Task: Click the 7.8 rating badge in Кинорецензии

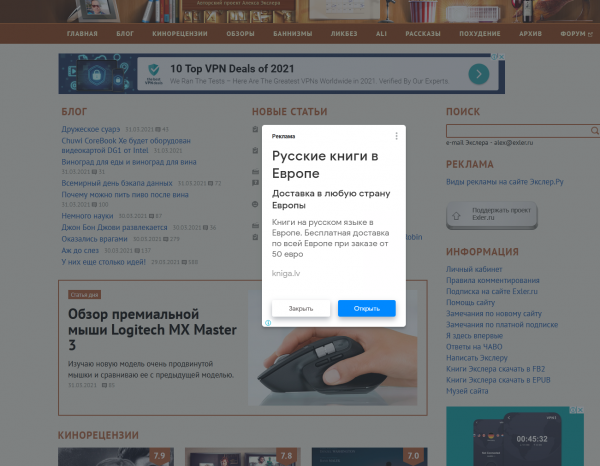Action: click(x=287, y=456)
